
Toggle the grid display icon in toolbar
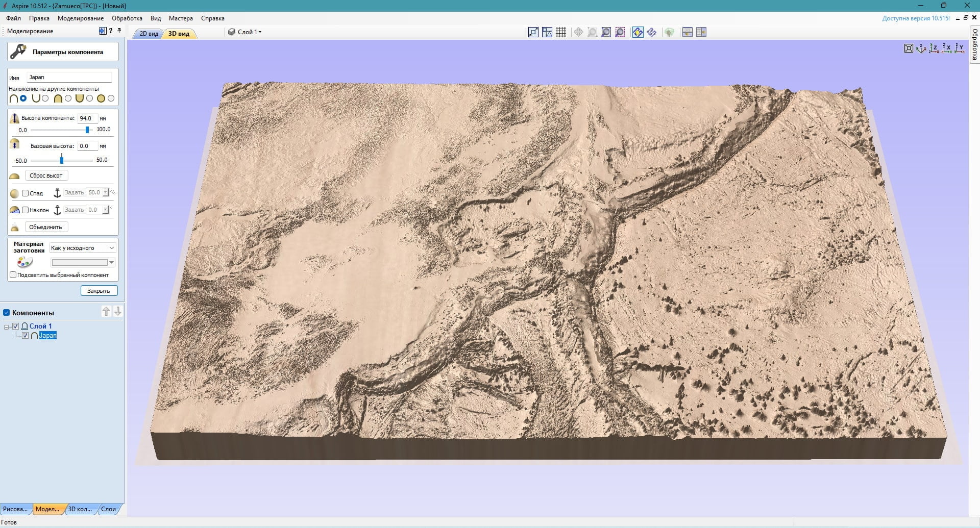[x=561, y=32]
